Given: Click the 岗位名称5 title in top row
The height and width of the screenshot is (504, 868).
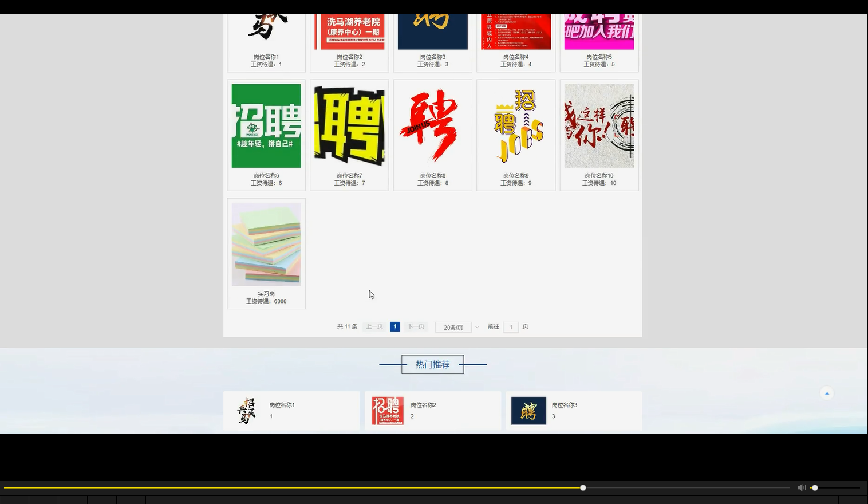Looking at the screenshot, I should pyautogui.click(x=599, y=57).
